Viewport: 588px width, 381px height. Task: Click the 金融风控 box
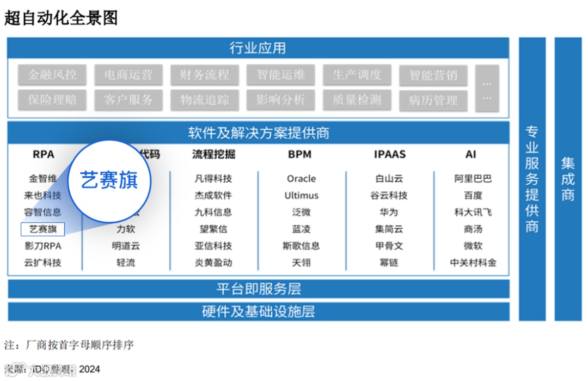pos(52,75)
